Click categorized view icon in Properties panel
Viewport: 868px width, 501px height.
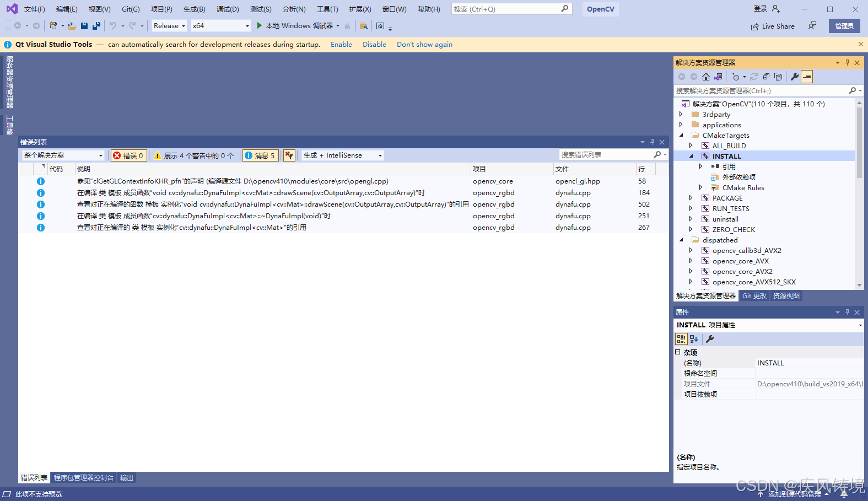pos(681,339)
